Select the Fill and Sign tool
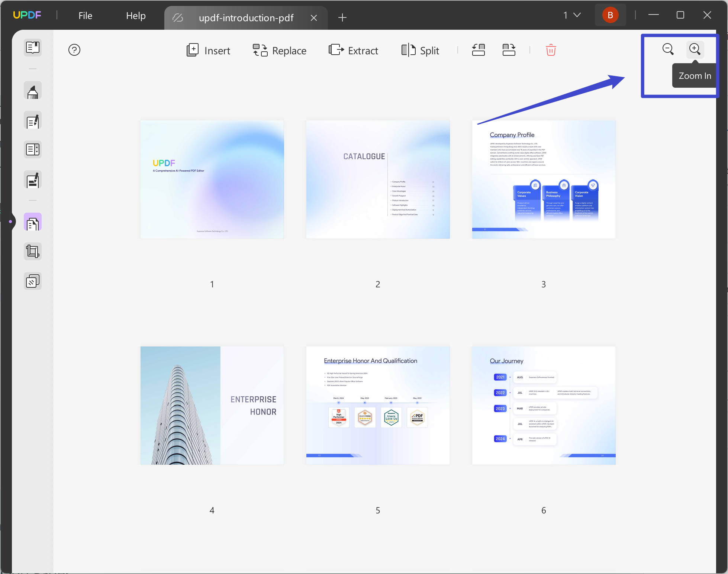728x574 pixels. pyautogui.click(x=32, y=180)
